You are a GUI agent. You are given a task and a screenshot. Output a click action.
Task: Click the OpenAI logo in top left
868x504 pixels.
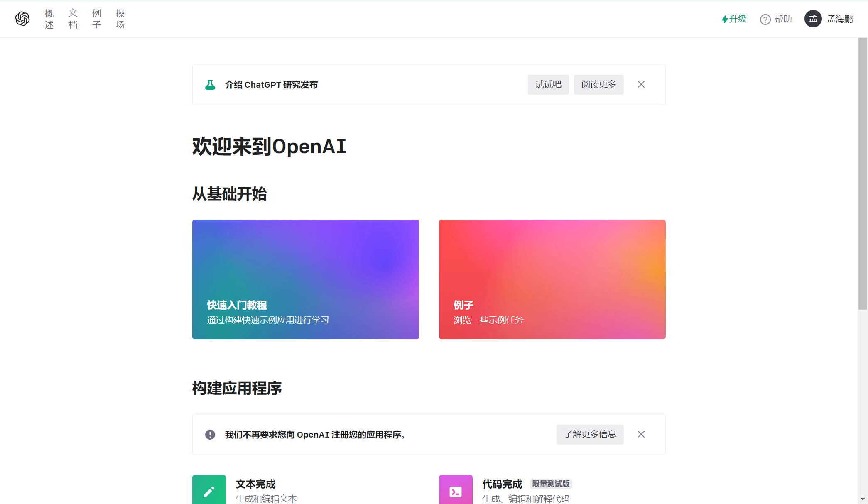pos(22,19)
